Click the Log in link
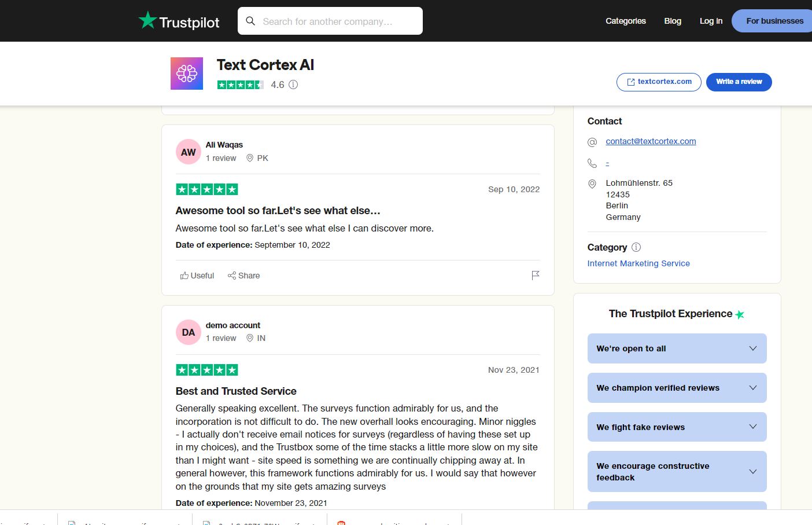Viewport: 812px width, 525px height. coord(711,21)
